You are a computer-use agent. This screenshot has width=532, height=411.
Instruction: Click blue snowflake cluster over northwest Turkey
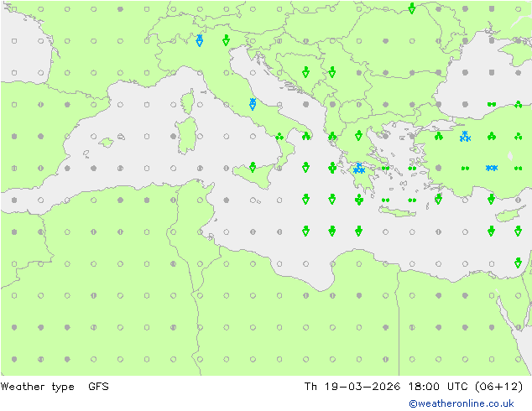click(465, 137)
